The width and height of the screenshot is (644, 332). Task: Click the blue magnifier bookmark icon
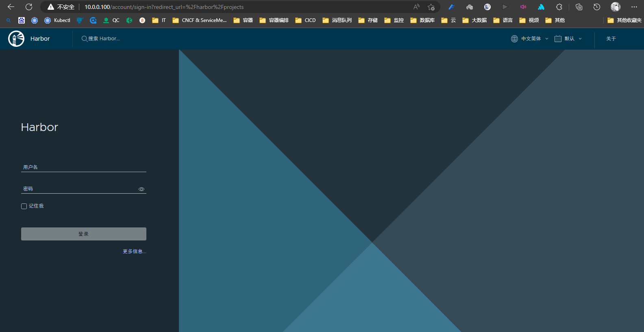coord(9,20)
